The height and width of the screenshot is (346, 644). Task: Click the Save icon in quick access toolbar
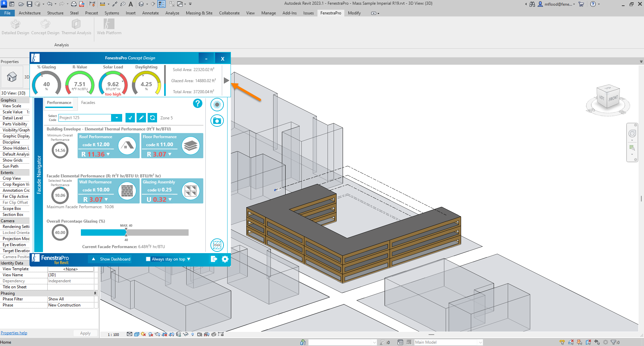pos(30,4)
